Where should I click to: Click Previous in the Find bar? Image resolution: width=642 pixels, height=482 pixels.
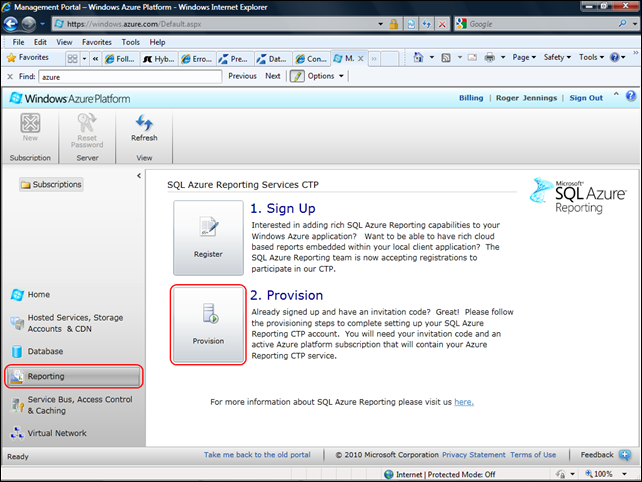[x=242, y=76]
